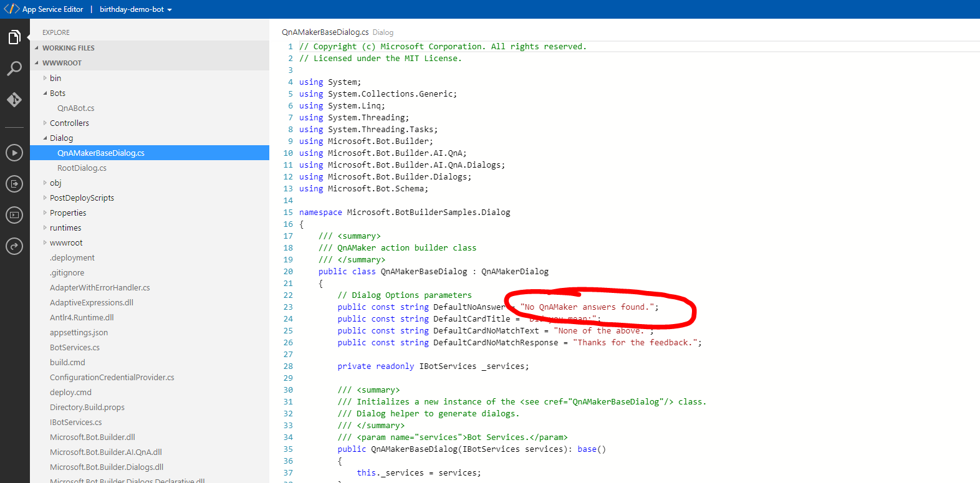Open the Explore files icon in sidebar

(x=14, y=37)
